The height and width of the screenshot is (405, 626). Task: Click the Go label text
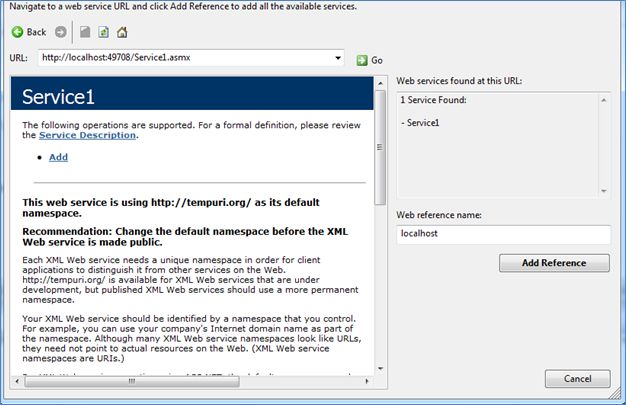pyautogui.click(x=377, y=60)
